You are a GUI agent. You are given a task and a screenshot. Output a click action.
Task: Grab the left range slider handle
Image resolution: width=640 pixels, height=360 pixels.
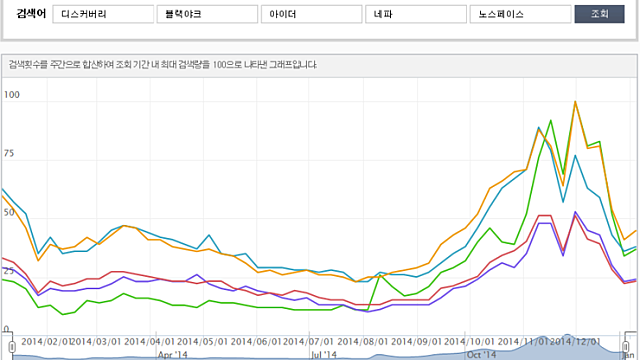click(x=12, y=347)
